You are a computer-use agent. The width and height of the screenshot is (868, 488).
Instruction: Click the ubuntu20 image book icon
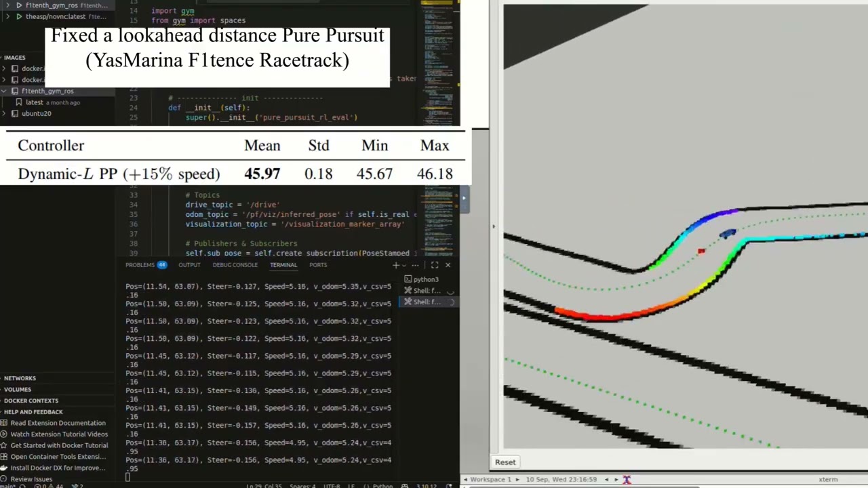pos(15,113)
